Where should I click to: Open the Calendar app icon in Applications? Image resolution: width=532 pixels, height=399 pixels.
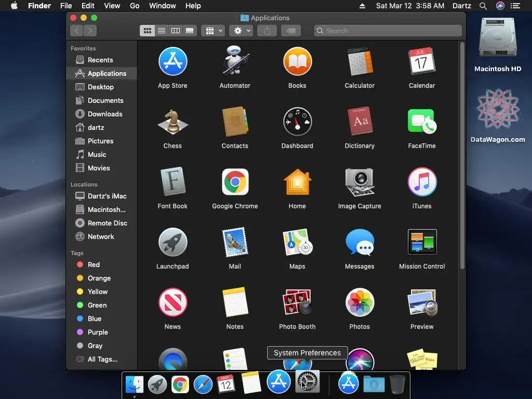coord(422,61)
